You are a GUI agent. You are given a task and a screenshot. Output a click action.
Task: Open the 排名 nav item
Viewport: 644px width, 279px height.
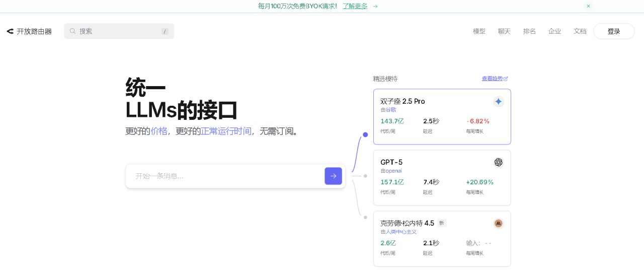coord(529,31)
